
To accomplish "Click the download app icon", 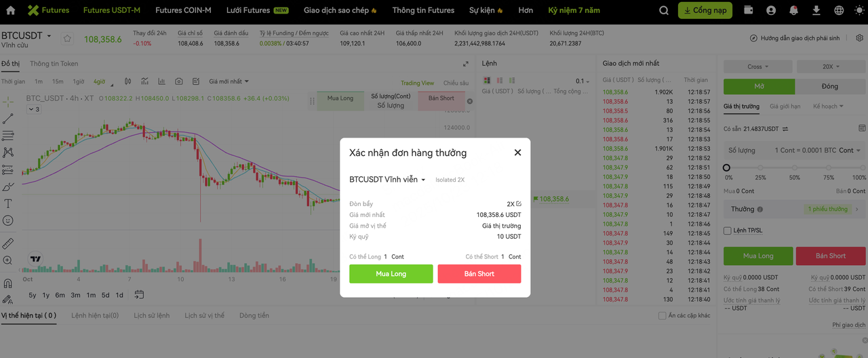I will [x=816, y=11].
